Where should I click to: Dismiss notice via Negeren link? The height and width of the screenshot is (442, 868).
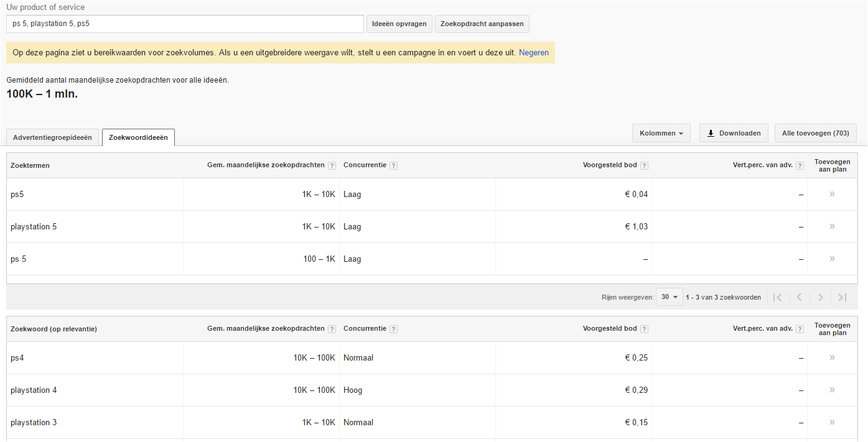tap(534, 53)
